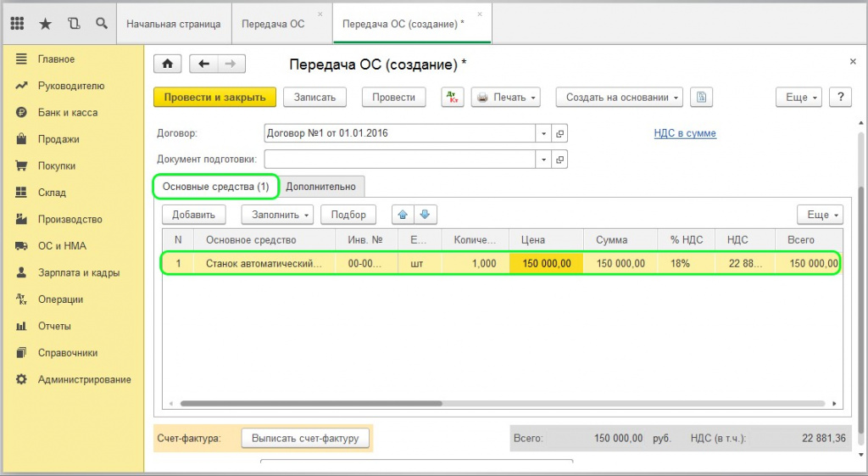Open Отчеты section in sidebar

pos(54,325)
